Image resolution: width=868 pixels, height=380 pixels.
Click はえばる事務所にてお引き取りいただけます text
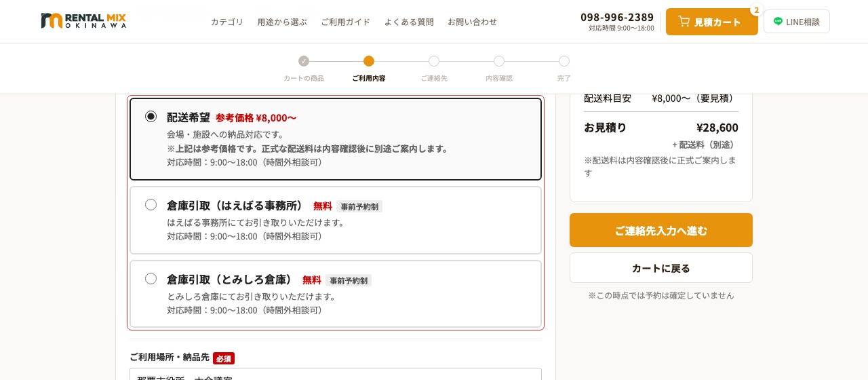point(256,223)
